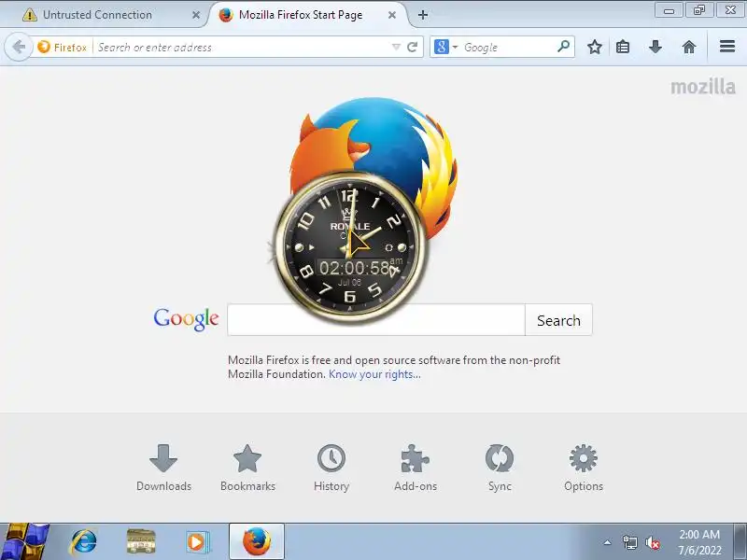Open the downloads arrow in toolbar
Image resolution: width=747 pixels, height=560 pixels.
(655, 47)
